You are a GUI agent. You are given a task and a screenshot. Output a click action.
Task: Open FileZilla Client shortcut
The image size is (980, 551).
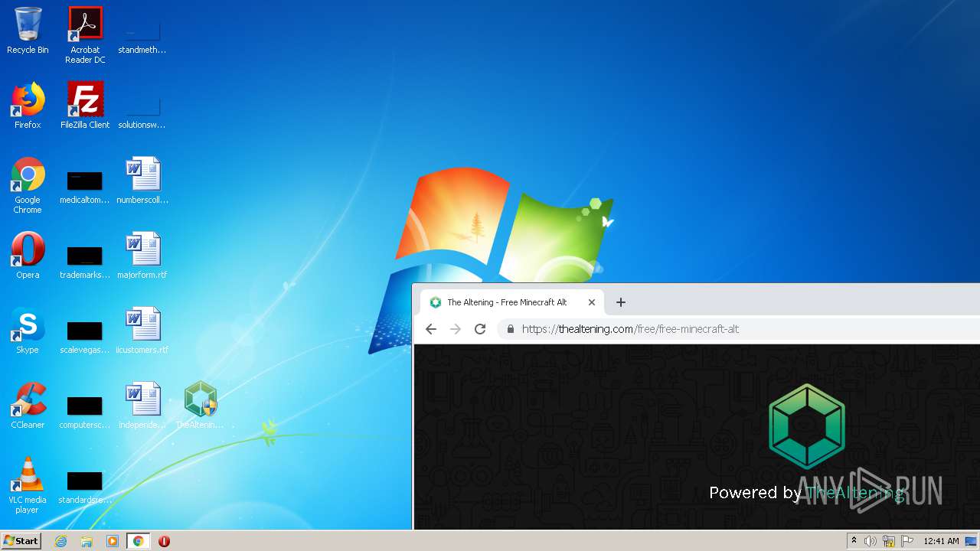[85, 106]
